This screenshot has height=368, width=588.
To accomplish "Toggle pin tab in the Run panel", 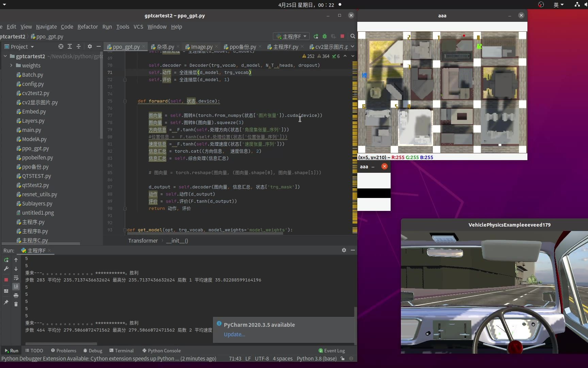I will 6,302.
